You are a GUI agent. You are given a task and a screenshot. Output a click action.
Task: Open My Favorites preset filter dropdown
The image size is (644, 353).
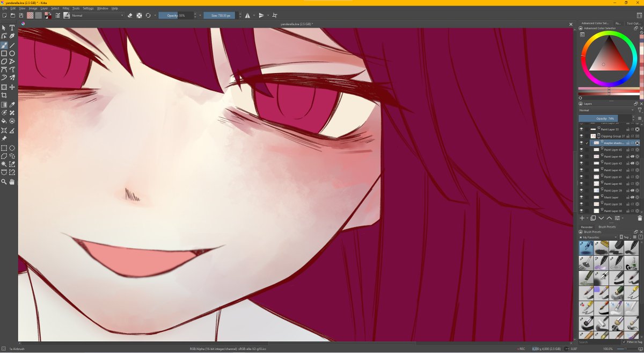tap(598, 237)
